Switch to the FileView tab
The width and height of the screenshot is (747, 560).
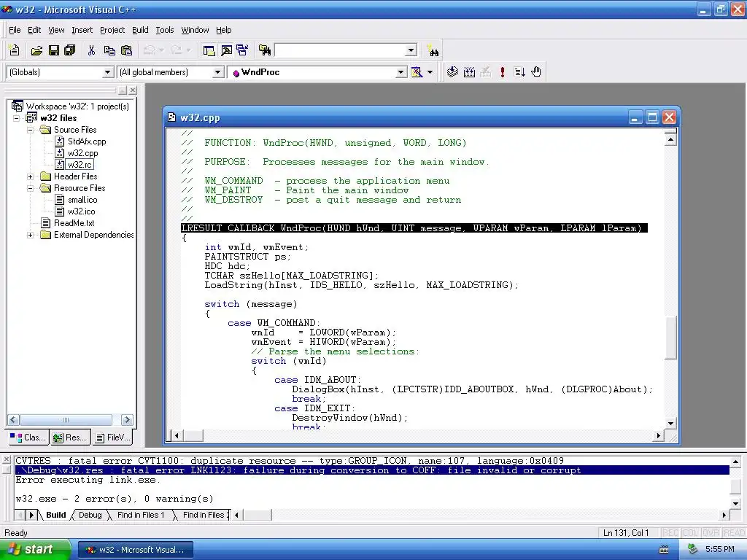112,437
